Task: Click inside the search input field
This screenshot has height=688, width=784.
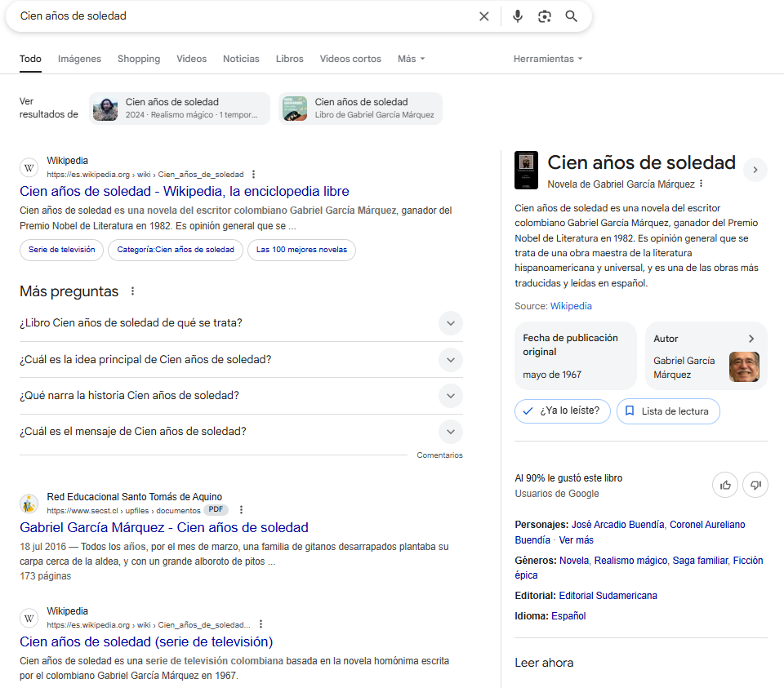Action: point(245,16)
